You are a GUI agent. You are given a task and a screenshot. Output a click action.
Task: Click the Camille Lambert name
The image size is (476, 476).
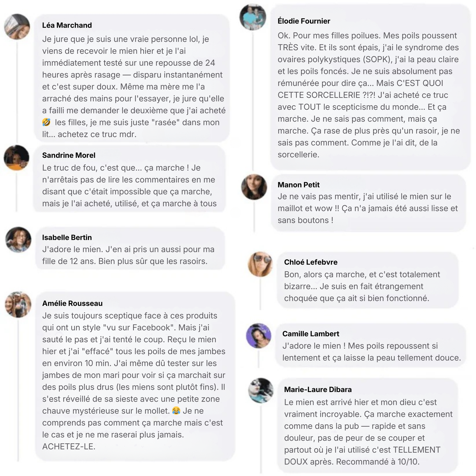(311, 334)
